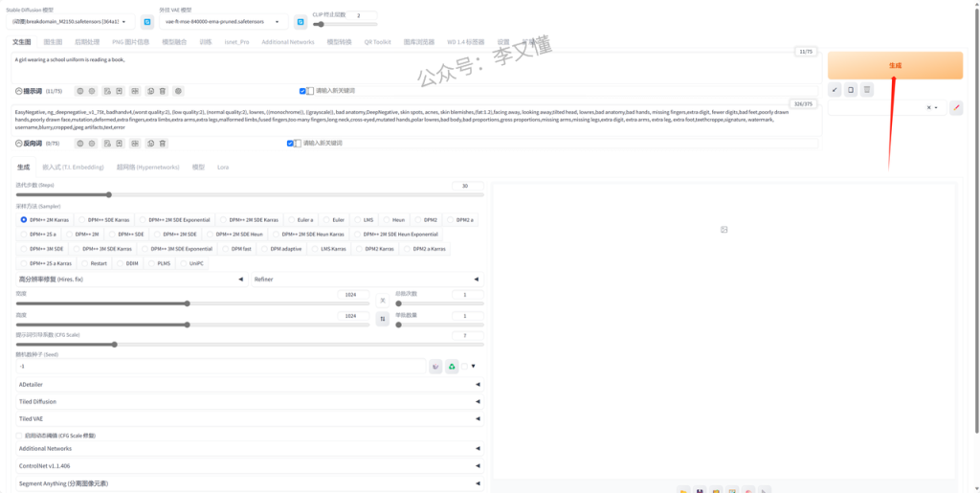
Task: Click the CFG Scale slider
Action: [249, 345]
